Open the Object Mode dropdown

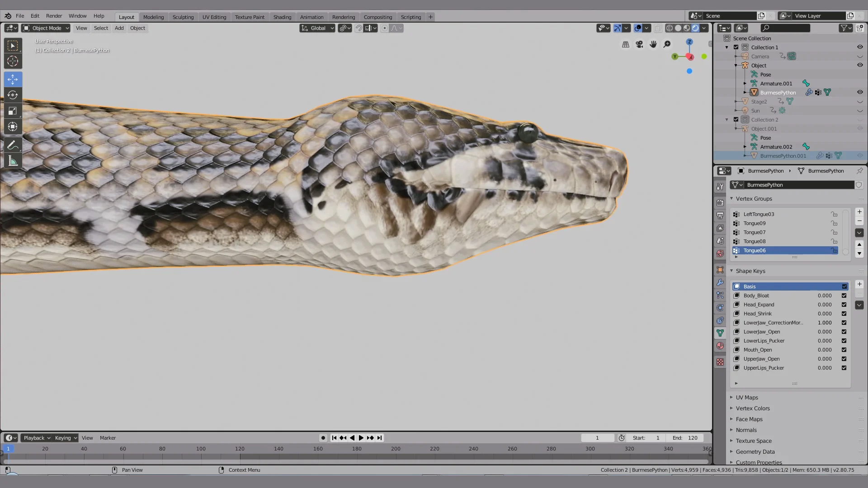coord(46,28)
